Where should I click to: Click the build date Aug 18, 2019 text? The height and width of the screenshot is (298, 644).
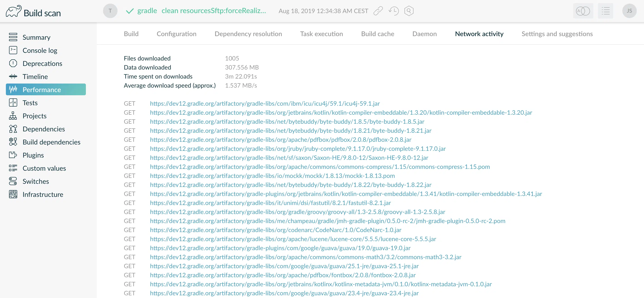[323, 11]
